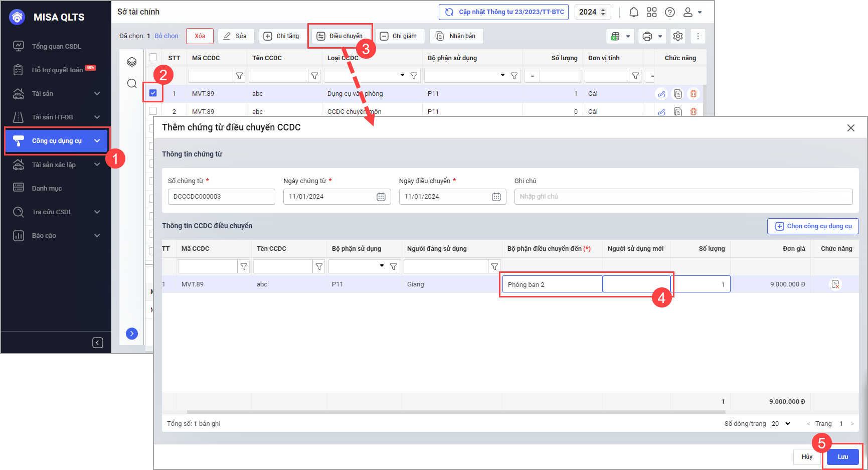
Task: Click the notification bell icon
Action: 633,12
